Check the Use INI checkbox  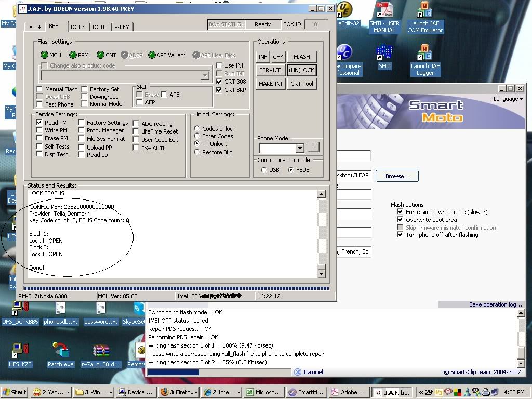click(219, 65)
